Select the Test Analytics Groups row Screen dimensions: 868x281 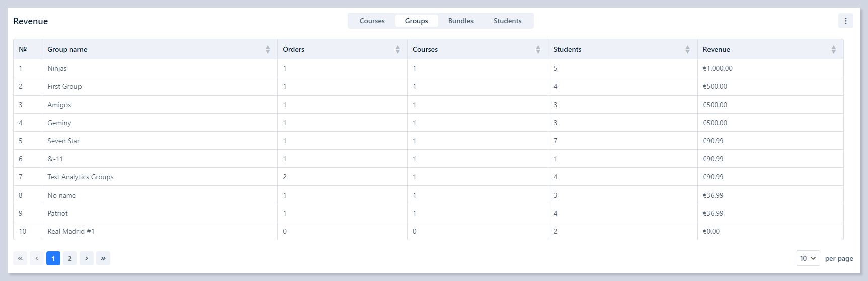[81, 177]
